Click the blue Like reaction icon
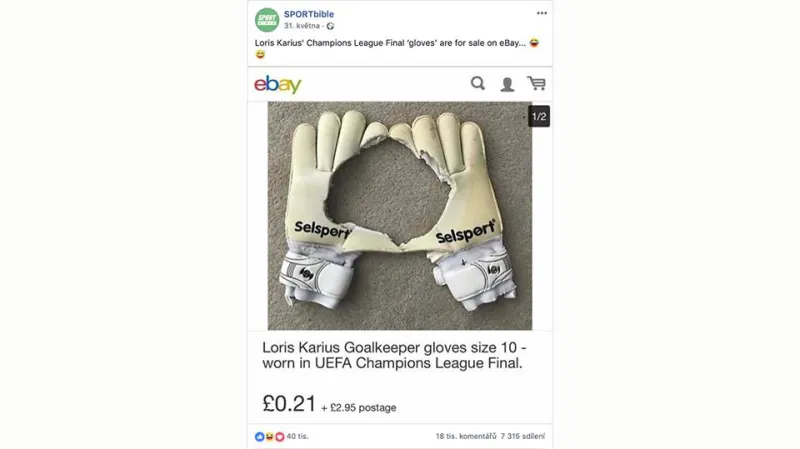 pos(260,436)
